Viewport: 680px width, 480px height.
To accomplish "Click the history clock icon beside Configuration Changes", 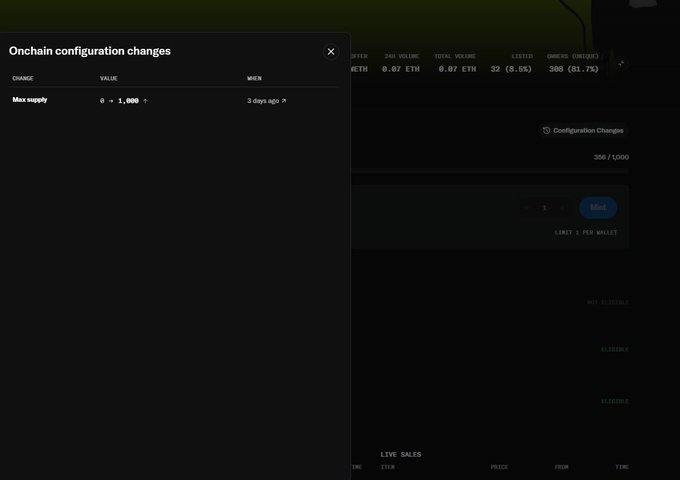I will point(546,131).
